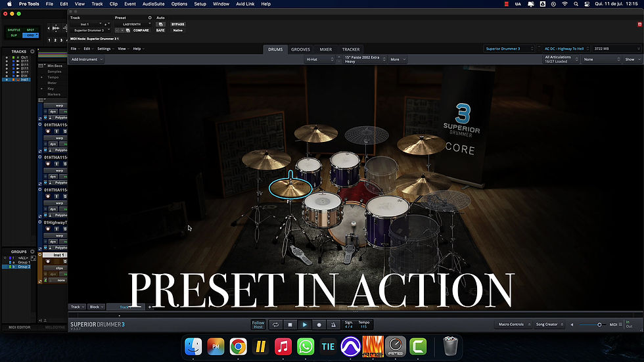This screenshot has height=362, width=644.
Task: Click the Native button
Action: [x=178, y=30]
